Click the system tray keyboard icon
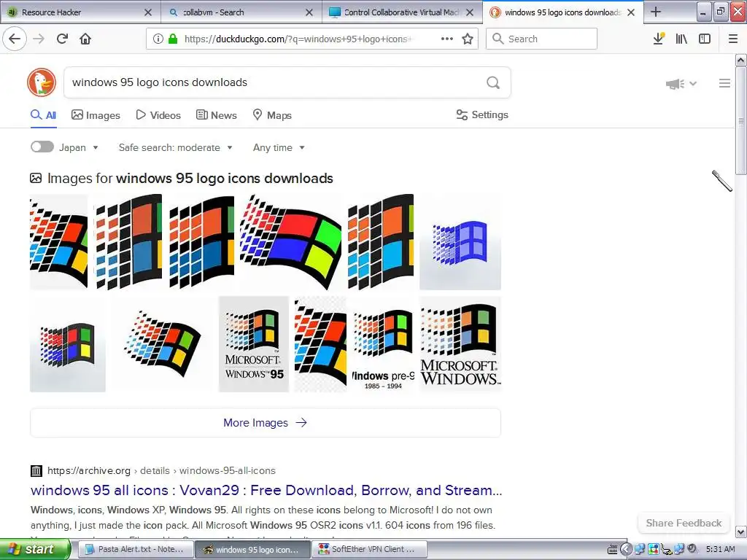The height and width of the screenshot is (560, 747). pos(613,550)
